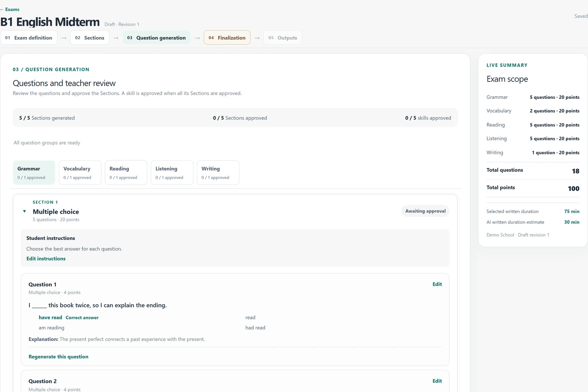Click Total points value 100
The width and height of the screenshot is (588, 392).
pos(573,189)
